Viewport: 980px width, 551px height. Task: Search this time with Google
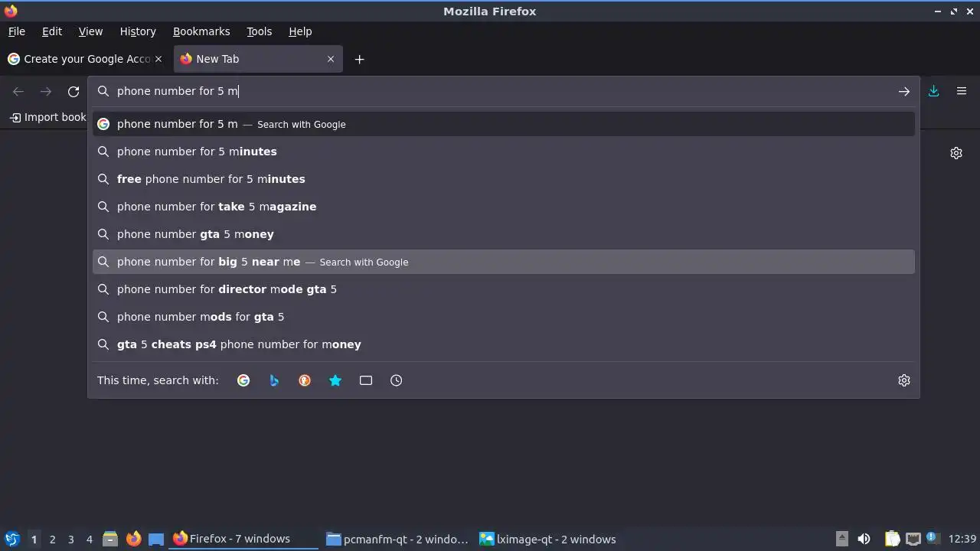[x=243, y=380]
